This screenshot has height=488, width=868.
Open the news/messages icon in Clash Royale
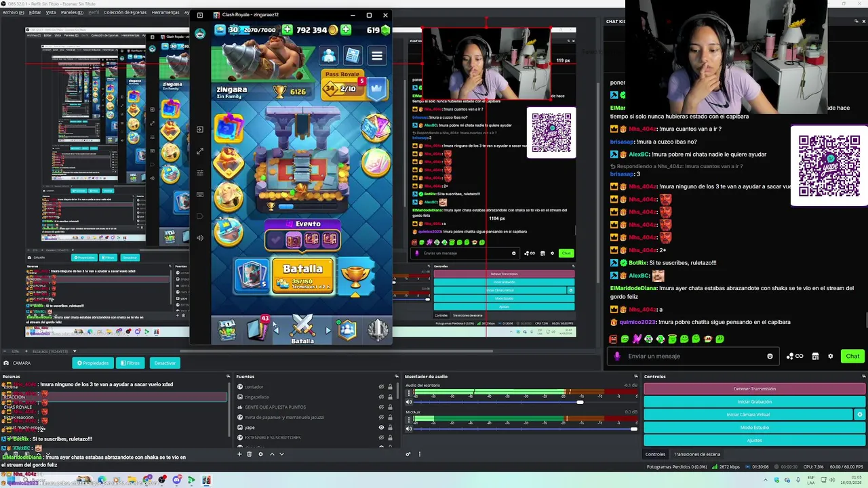tap(353, 56)
